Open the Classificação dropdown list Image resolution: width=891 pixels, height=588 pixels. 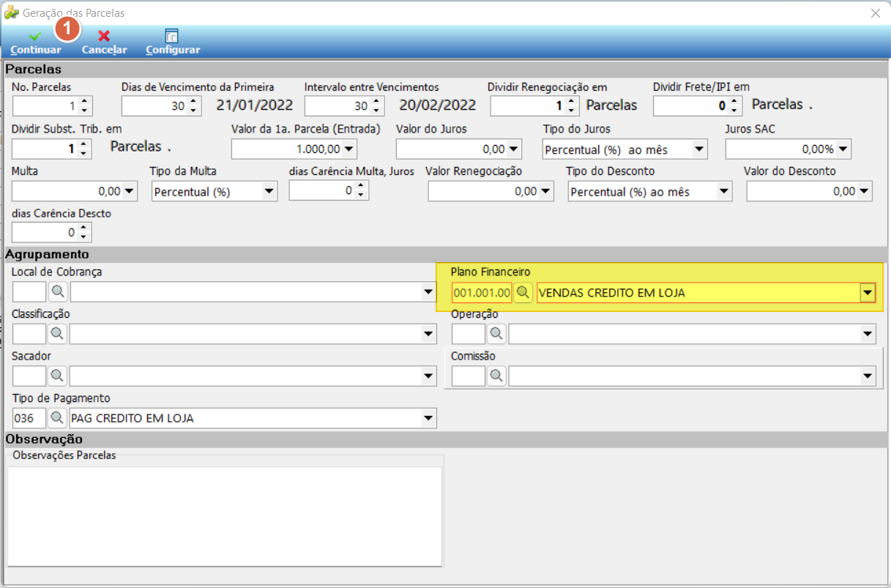429,334
